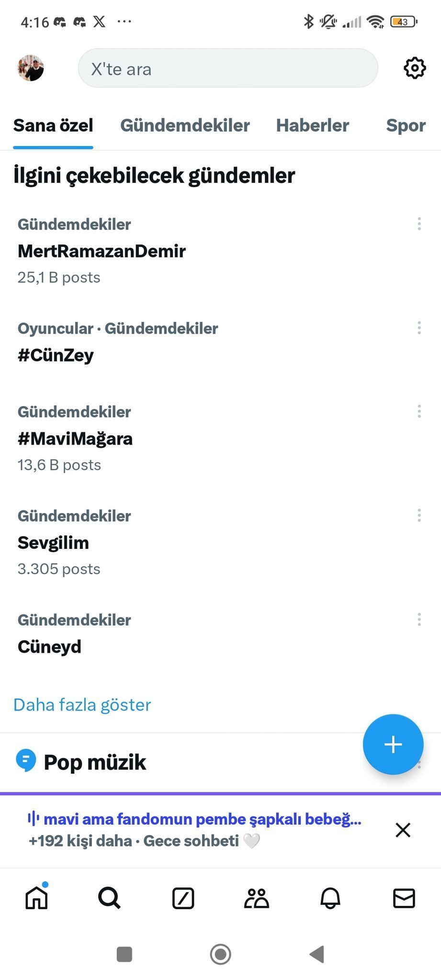This screenshot has height=980, width=441.
Task: Open the settings gear icon
Action: [414, 68]
